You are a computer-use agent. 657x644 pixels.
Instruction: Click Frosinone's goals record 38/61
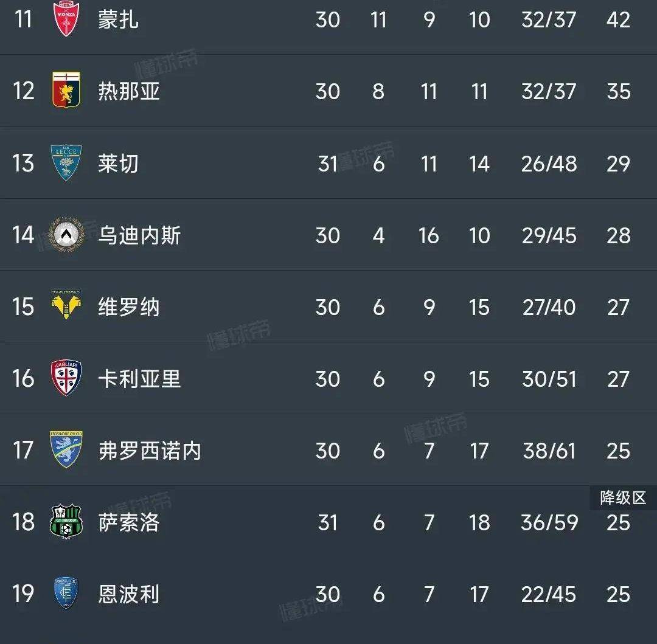pos(549,451)
